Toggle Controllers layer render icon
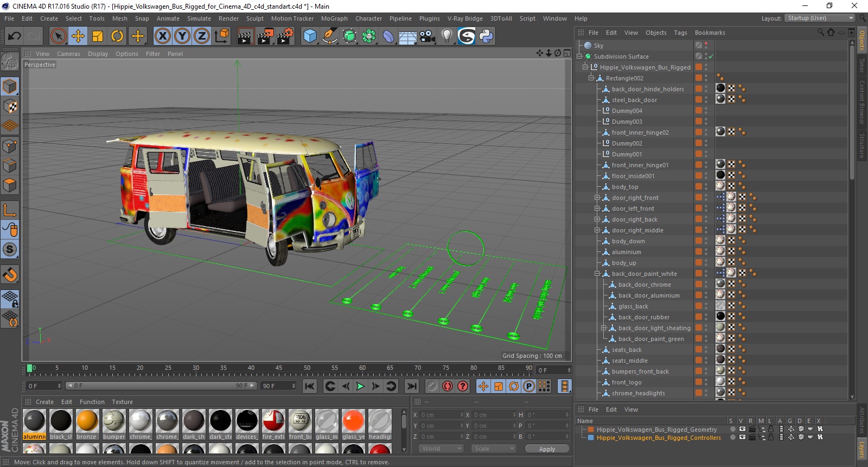Viewport: 868px width, 467px height. (752, 437)
